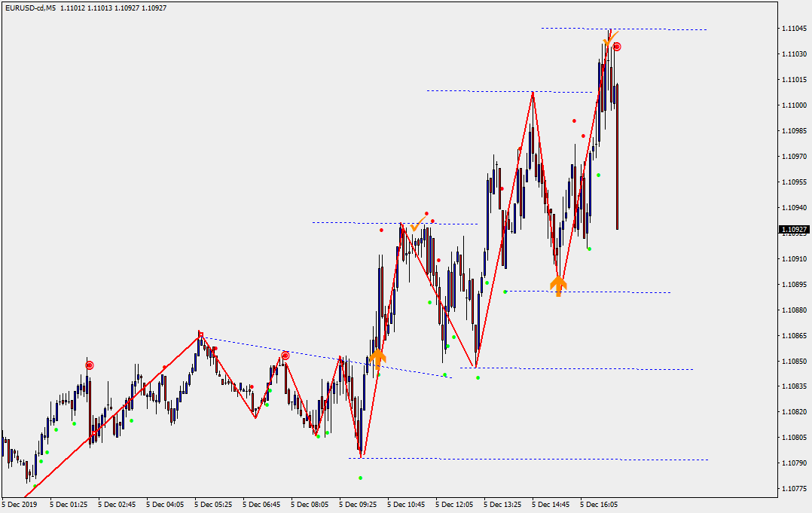Screen dimensions: 812x513
Task: Click the current price label 1.10927
Action: 795,229
